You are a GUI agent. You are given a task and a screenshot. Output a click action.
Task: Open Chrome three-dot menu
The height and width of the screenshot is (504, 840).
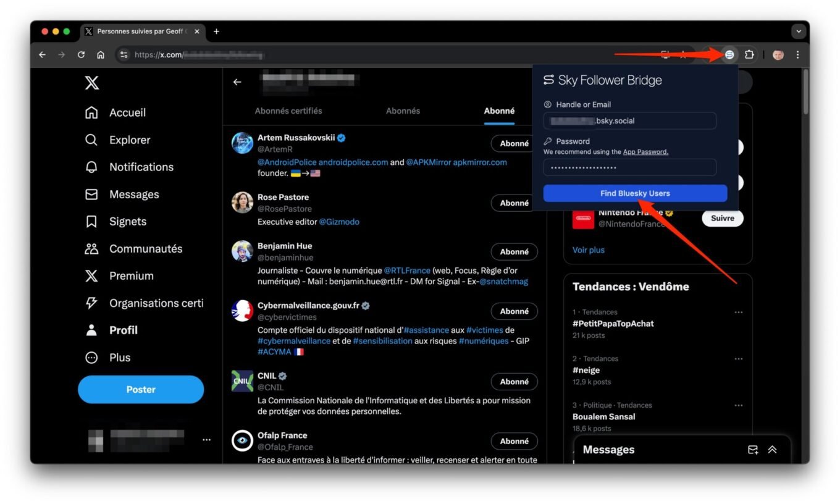pyautogui.click(x=797, y=55)
